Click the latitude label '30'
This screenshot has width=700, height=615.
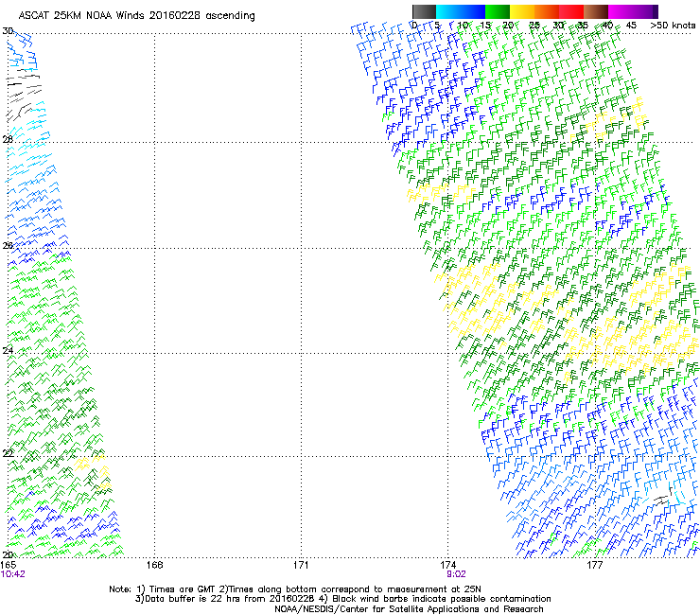click(x=8, y=31)
